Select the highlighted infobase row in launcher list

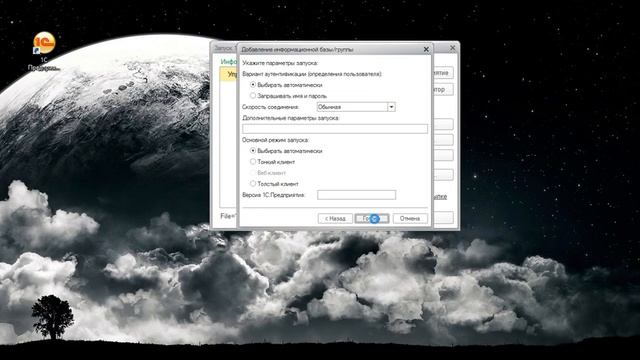coord(229,74)
